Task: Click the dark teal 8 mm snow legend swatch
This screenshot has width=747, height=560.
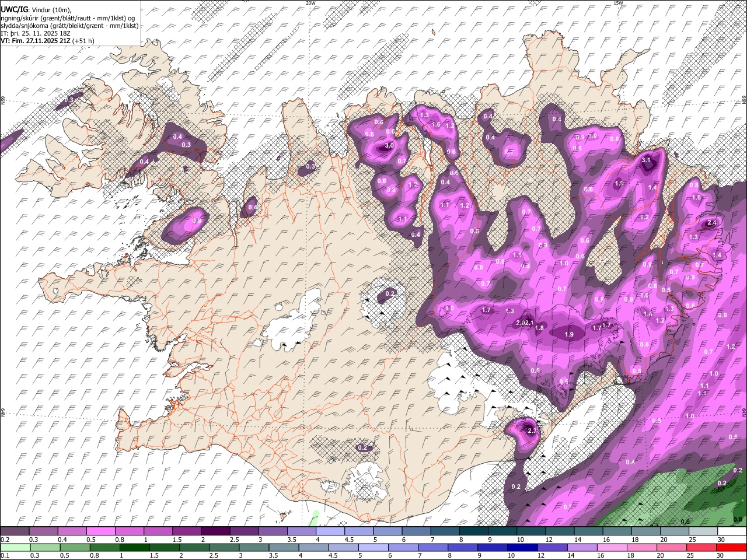Action: coord(474,531)
